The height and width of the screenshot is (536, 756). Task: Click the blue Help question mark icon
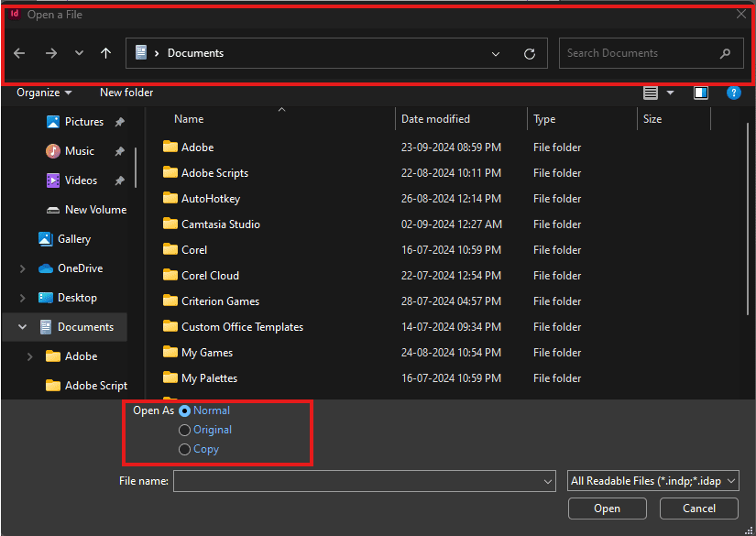[733, 93]
